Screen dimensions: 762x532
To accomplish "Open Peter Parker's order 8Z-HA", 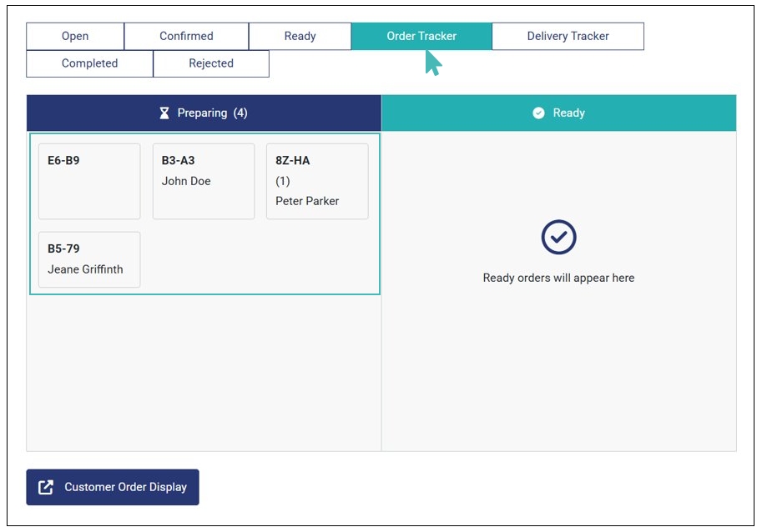I will [317, 181].
